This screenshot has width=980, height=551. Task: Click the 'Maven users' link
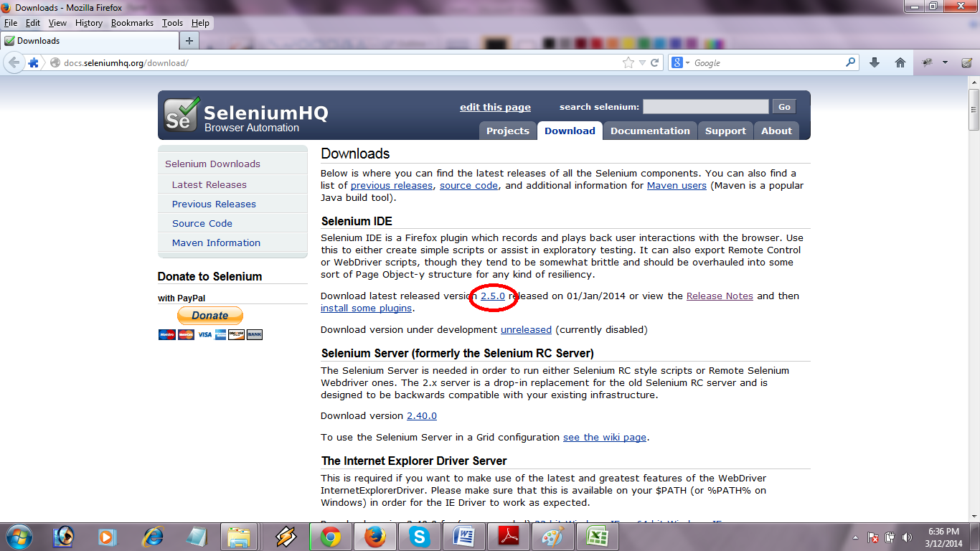(677, 185)
